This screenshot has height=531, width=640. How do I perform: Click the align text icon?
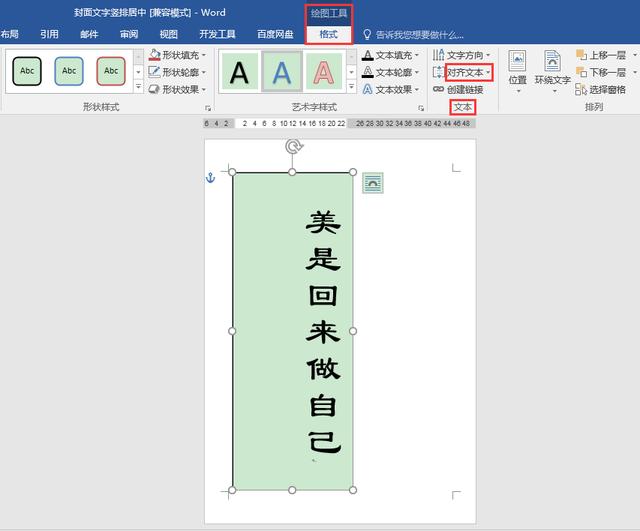tap(438, 72)
